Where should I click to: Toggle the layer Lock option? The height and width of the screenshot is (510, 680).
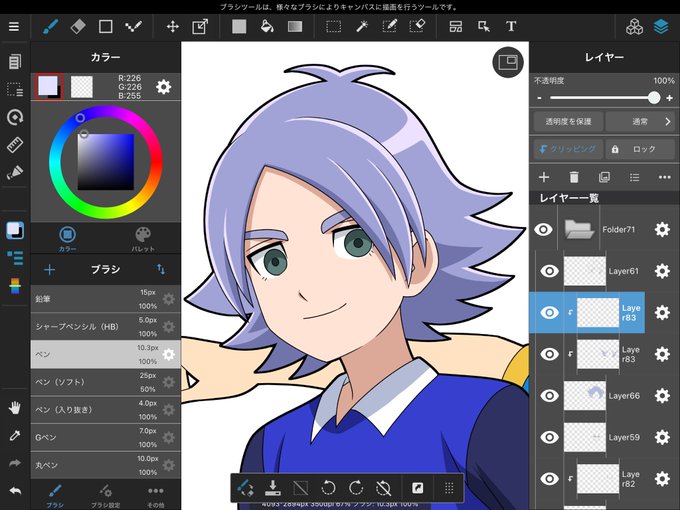click(640, 149)
